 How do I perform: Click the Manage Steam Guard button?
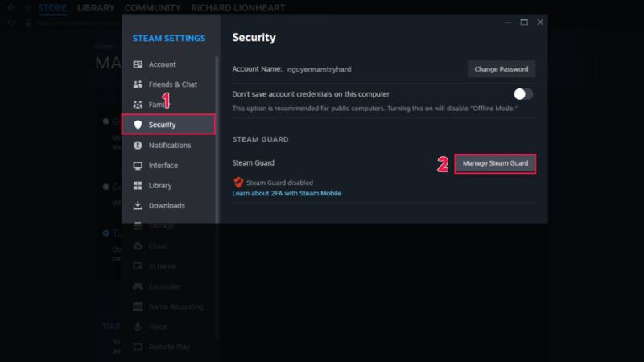[x=495, y=163]
